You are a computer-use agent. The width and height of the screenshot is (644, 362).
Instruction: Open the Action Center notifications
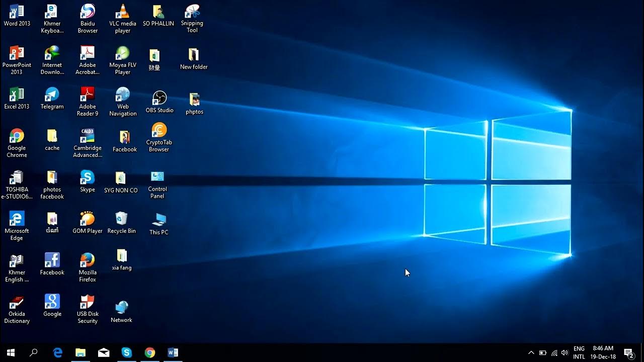click(628, 353)
